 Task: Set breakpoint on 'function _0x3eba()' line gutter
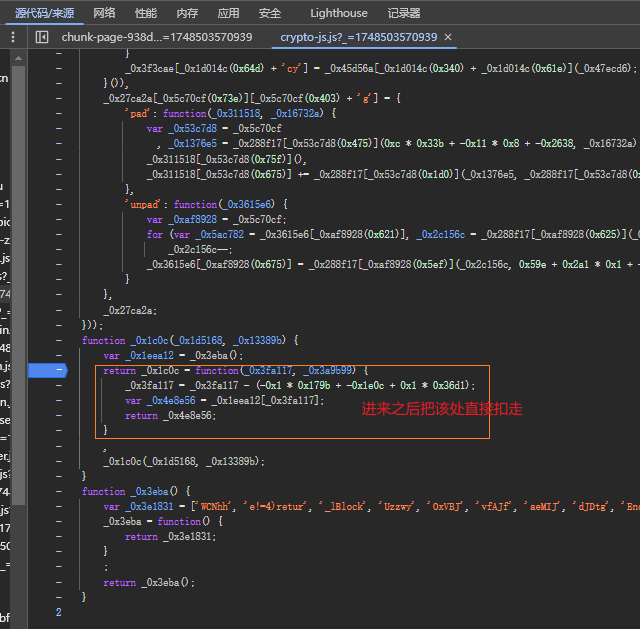(59, 491)
